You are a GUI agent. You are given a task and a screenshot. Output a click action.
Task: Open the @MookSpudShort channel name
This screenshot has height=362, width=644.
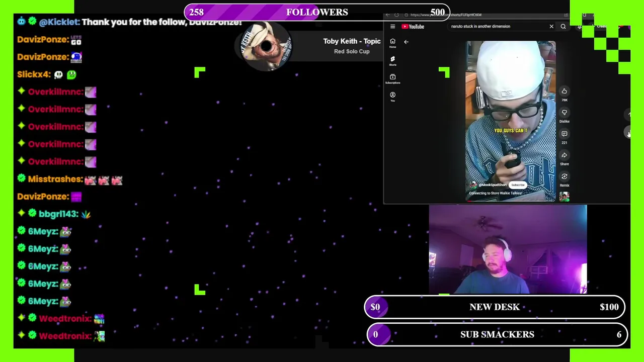click(x=493, y=185)
